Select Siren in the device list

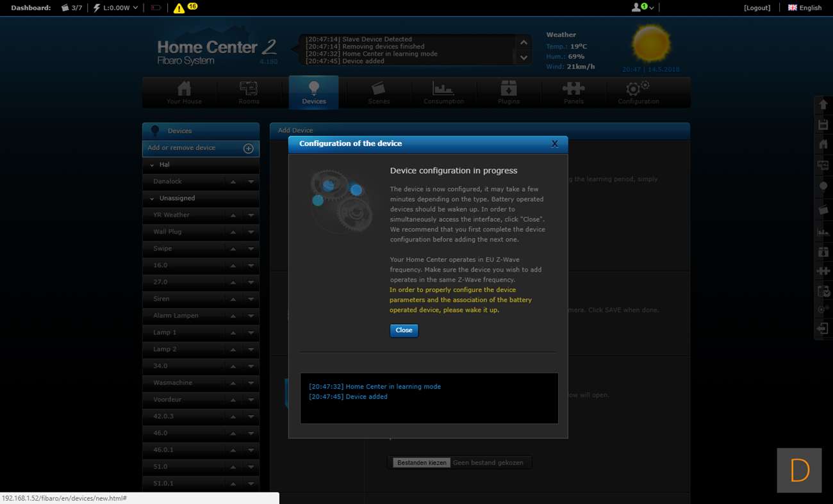[161, 299]
